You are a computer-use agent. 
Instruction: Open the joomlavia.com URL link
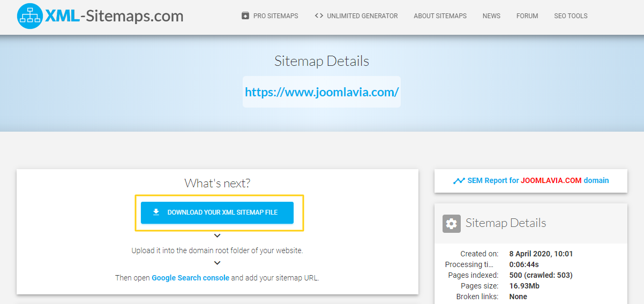(x=321, y=92)
